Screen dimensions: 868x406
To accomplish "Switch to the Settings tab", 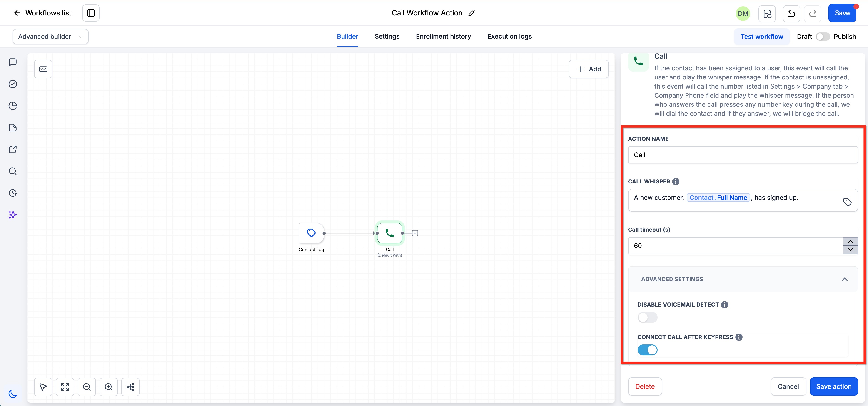I will tap(387, 36).
